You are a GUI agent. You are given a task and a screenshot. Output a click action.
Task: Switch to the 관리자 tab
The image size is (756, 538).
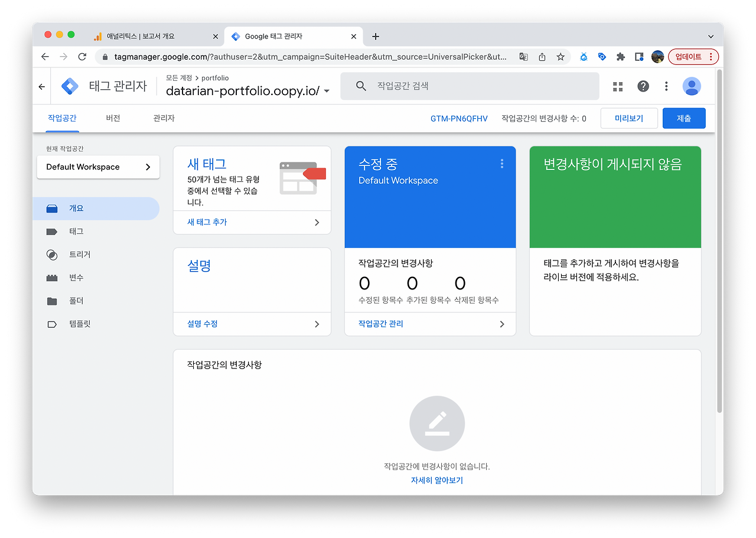click(164, 118)
